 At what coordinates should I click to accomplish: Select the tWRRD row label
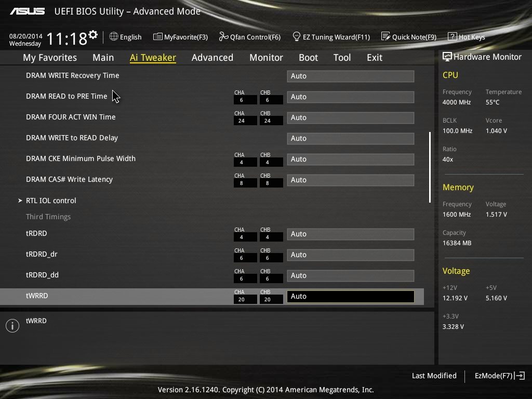(x=37, y=296)
